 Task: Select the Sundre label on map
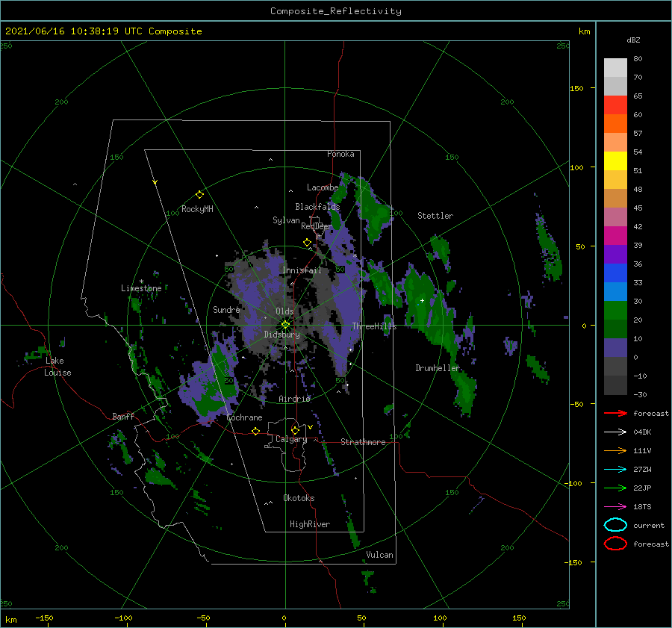(226, 309)
